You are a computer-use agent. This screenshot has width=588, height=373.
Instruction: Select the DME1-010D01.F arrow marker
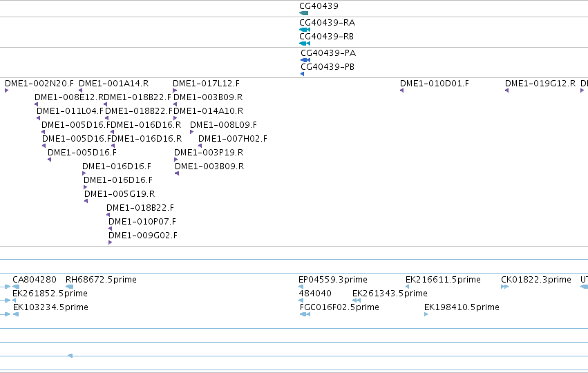[x=401, y=90]
